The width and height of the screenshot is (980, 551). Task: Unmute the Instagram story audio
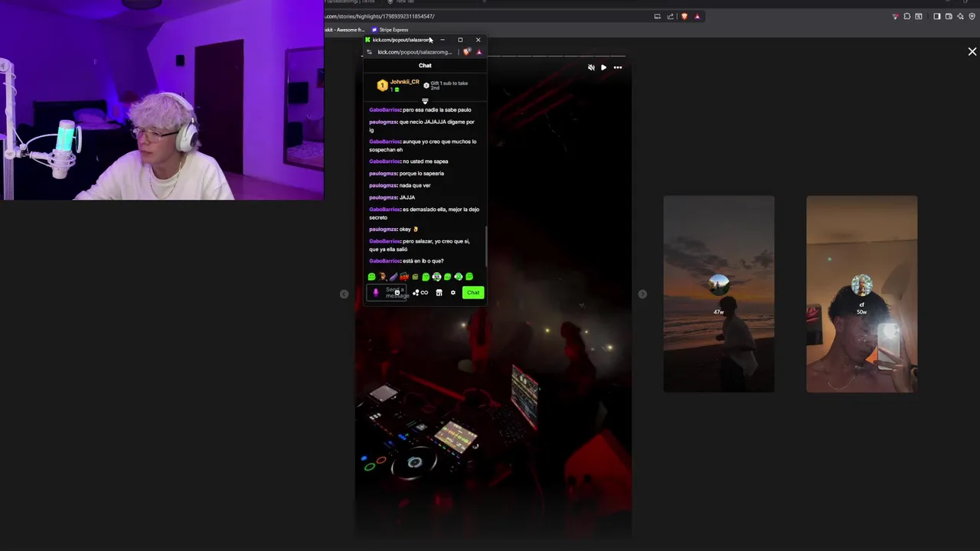pyautogui.click(x=591, y=67)
